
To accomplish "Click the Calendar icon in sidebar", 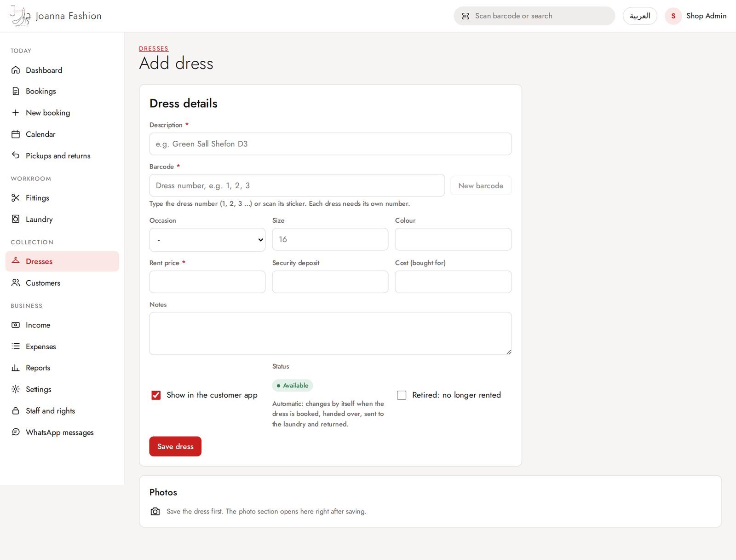I will click(16, 134).
